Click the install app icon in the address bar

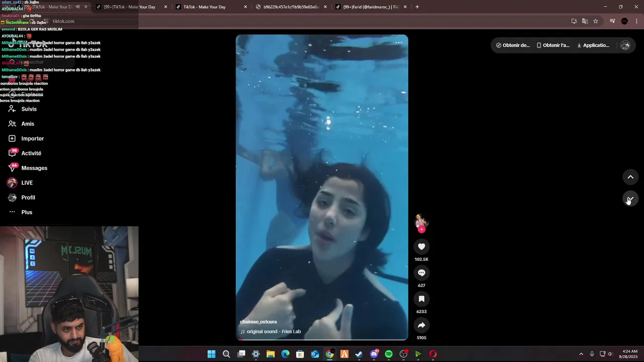click(574, 21)
